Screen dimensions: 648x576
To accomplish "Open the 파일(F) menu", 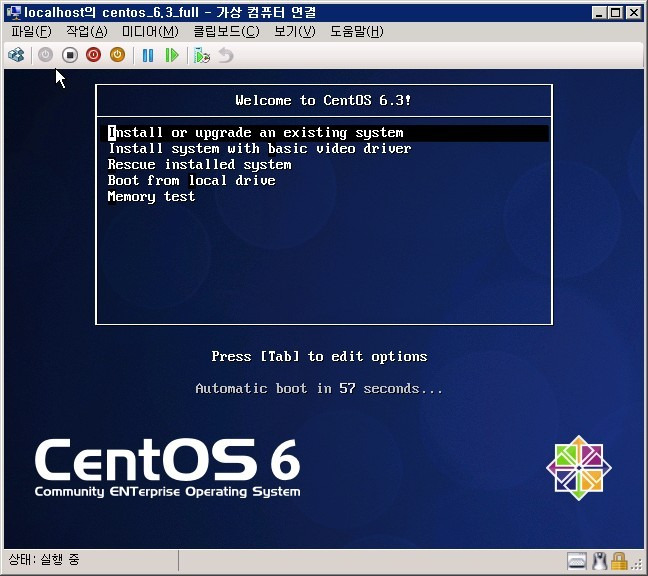I will click(x=31, y=31).
